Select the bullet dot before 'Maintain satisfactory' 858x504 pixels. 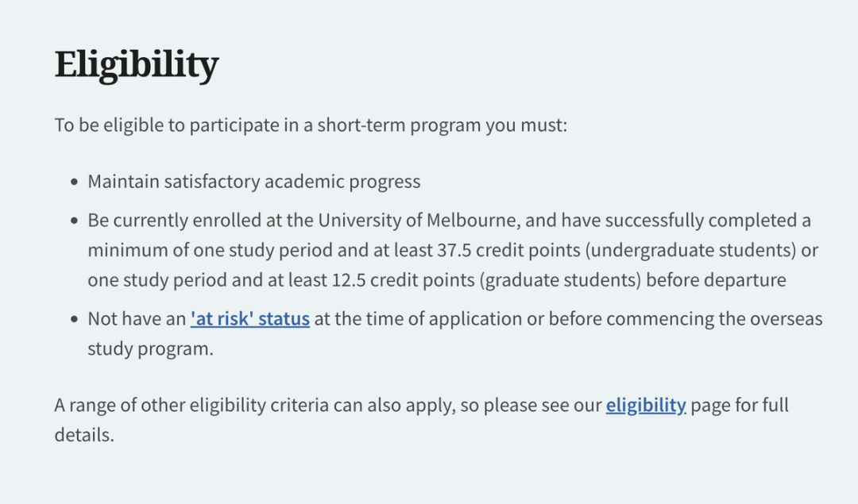tap(75, 182)
